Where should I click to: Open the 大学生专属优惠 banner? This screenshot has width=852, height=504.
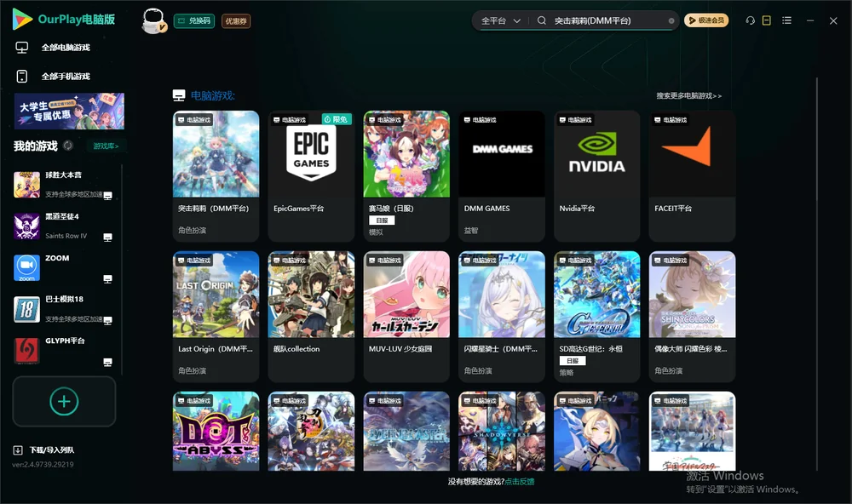pyautogui.click(x=70, y=112)
